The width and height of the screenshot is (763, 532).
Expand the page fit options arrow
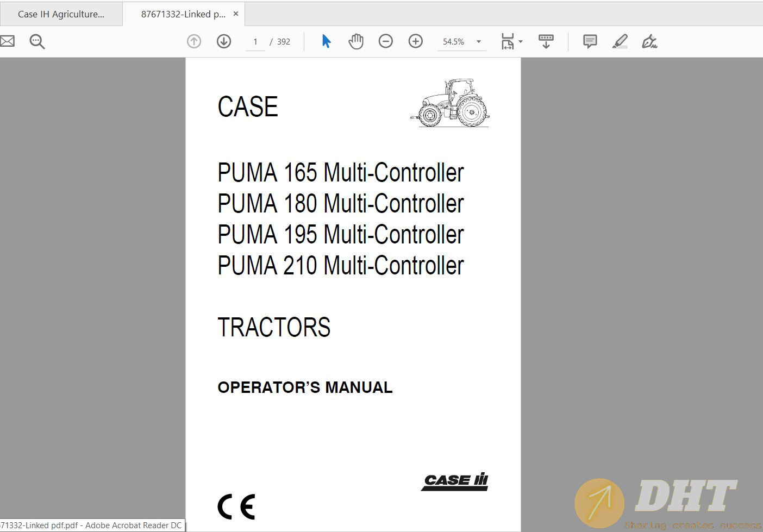tap(521, 41)
